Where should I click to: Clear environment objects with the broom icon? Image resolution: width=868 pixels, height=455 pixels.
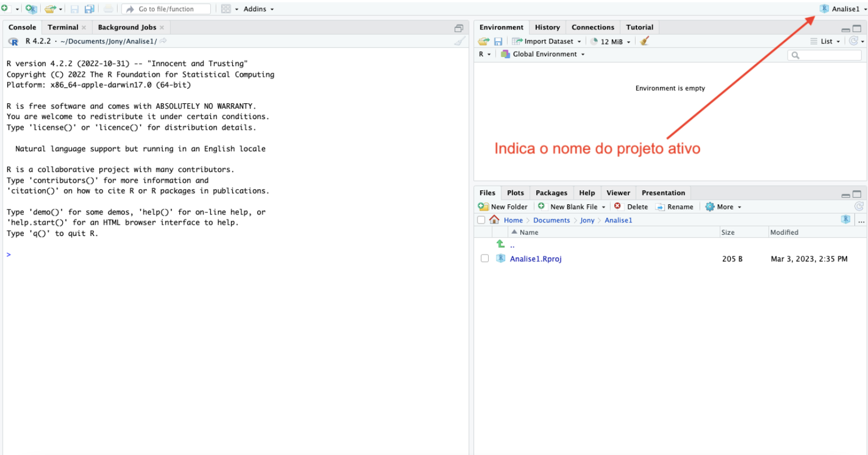(645, 41)
